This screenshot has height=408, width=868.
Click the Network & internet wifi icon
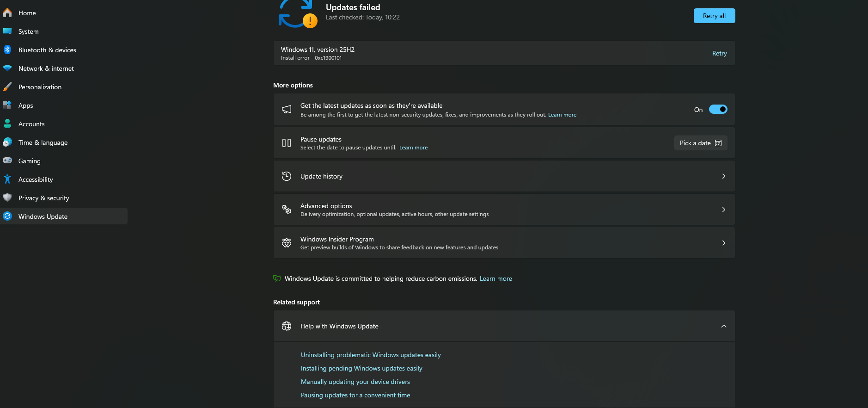point(7,68)
